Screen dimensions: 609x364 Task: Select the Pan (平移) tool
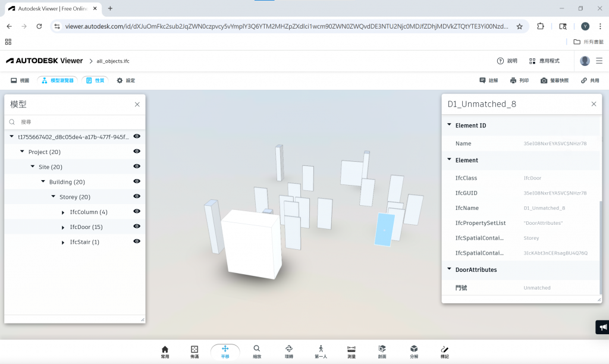[x=225, y=352]
